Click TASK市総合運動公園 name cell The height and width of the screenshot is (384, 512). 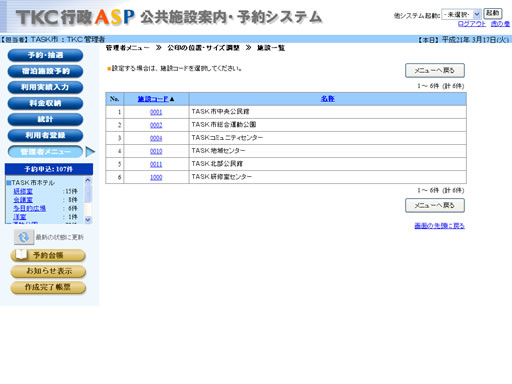pyautogui.click(x=328, y=125)
